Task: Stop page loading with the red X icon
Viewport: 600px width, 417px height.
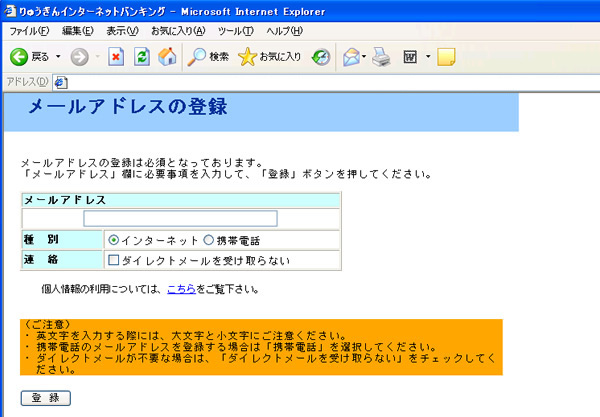Action: pos(116,57)
